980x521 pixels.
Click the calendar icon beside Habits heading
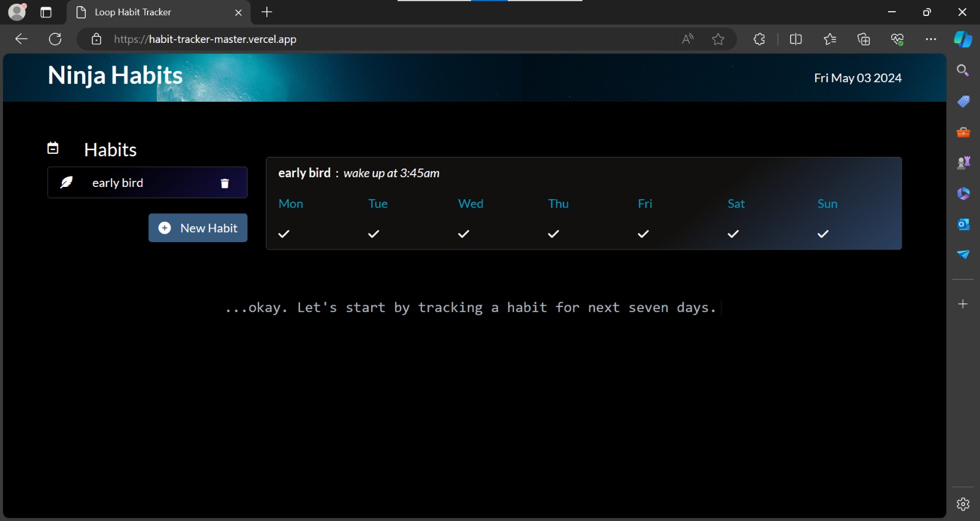pos(53,148)
